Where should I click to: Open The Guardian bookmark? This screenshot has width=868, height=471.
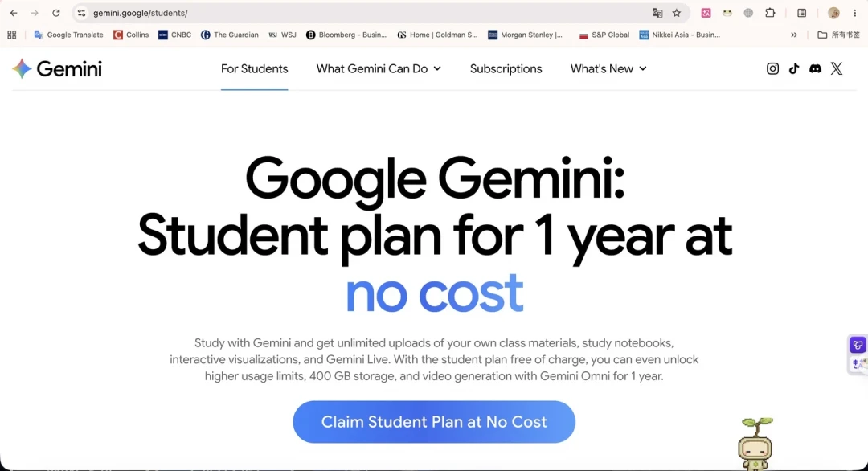coord(230,35)
